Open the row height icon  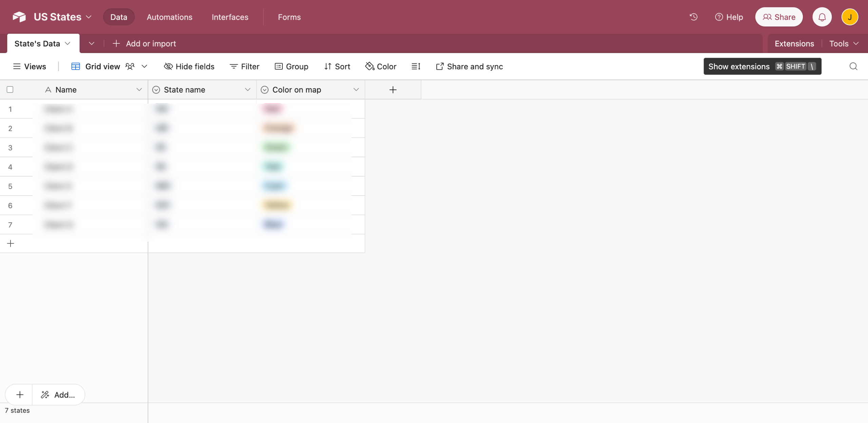coord(416,66)
